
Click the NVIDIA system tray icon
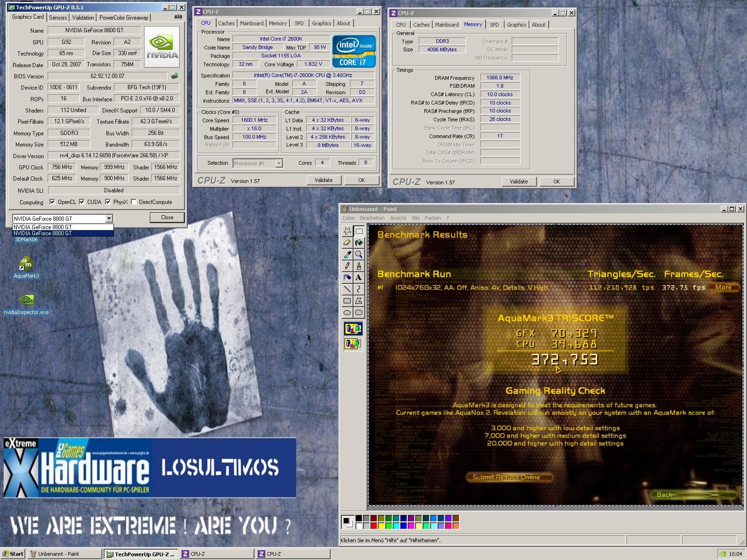tap(721, 554)
